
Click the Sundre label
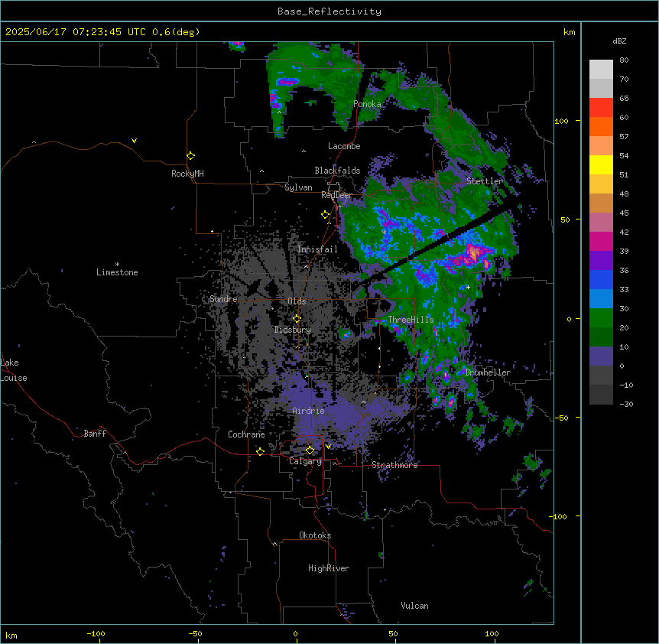tap(223, 299)
